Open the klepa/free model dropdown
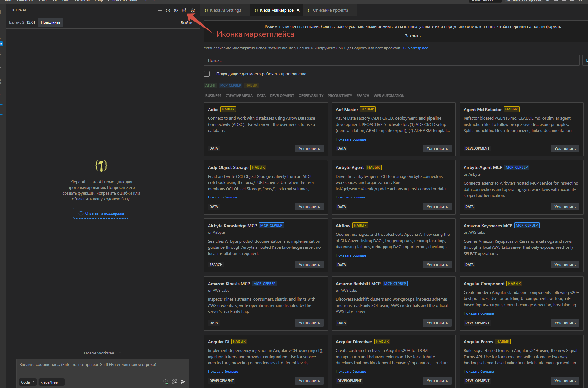 [51, 382]
